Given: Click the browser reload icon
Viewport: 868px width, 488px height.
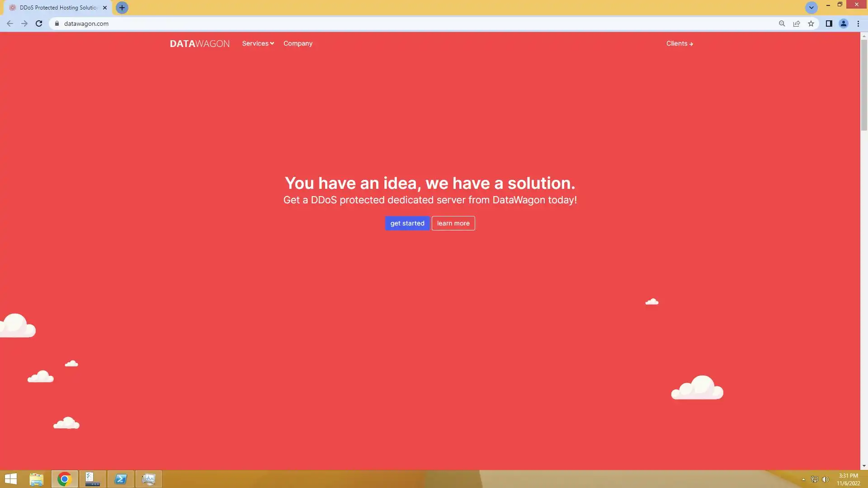Looking at the screenshot, I should click(x=39, y=23).
